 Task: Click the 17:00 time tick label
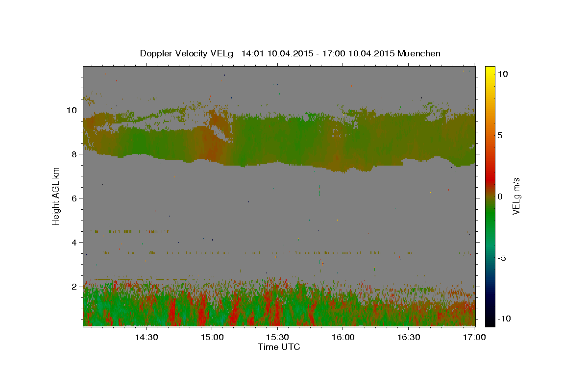(x=474, y=337)
